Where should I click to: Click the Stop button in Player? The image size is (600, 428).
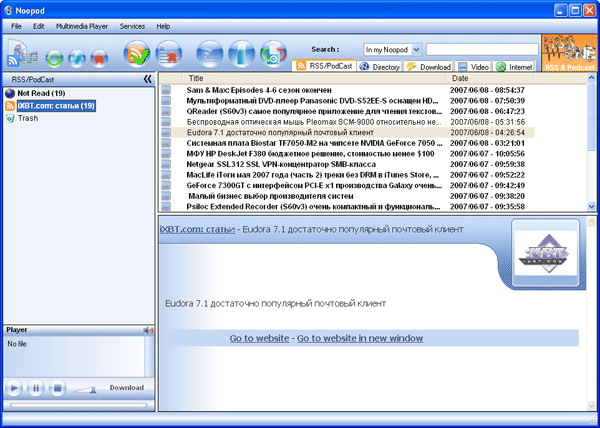click(57, 388)
